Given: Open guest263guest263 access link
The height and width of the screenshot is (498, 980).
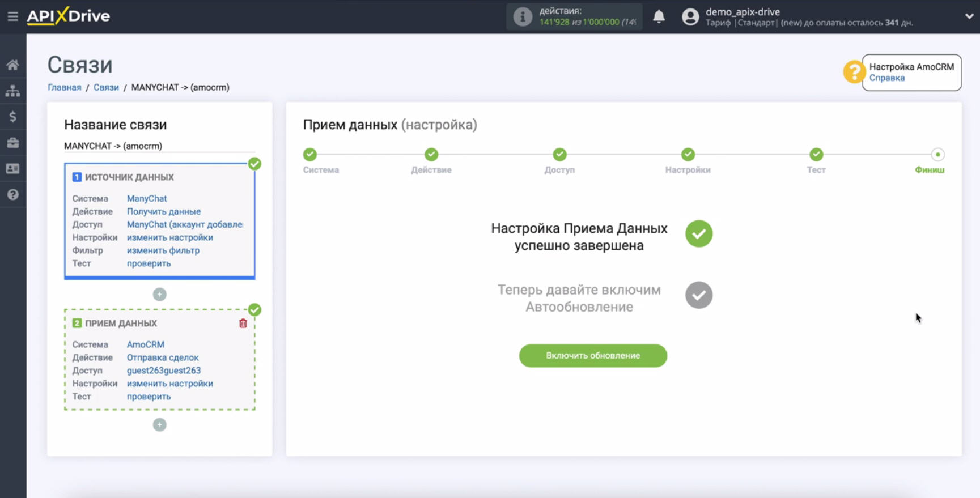Looking at the screenshot, I should click(164, 371).
